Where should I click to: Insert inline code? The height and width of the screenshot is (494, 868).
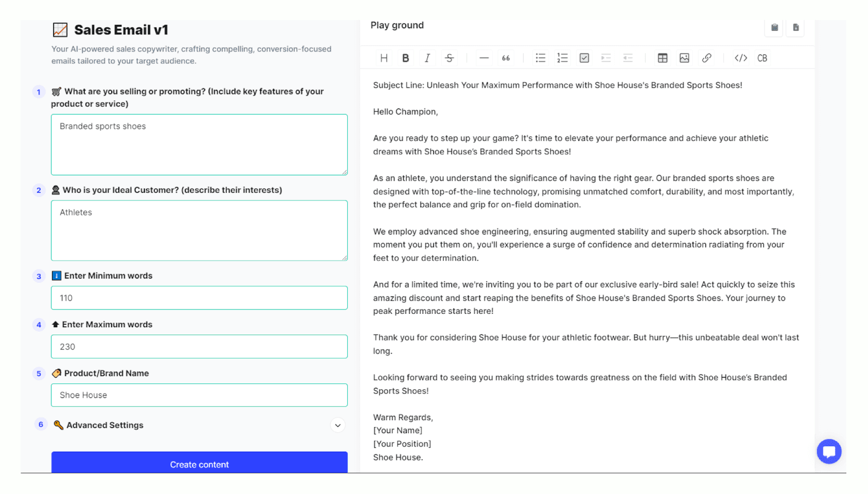tap(741, 58)
